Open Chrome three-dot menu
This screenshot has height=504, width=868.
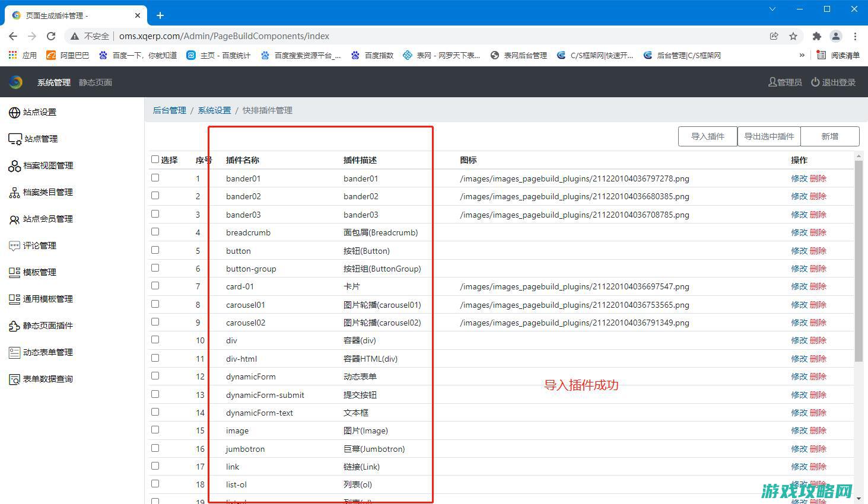tap(855, 36)
